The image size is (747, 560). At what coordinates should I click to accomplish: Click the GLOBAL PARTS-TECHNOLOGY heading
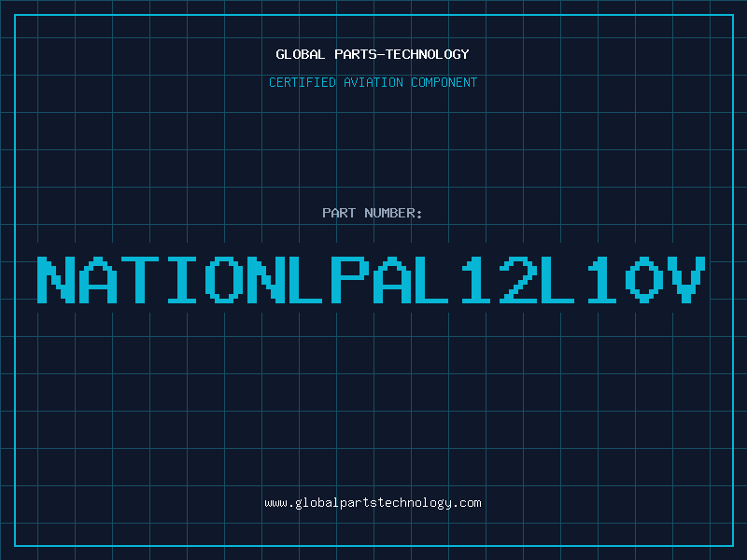click(x=373, y=54)
